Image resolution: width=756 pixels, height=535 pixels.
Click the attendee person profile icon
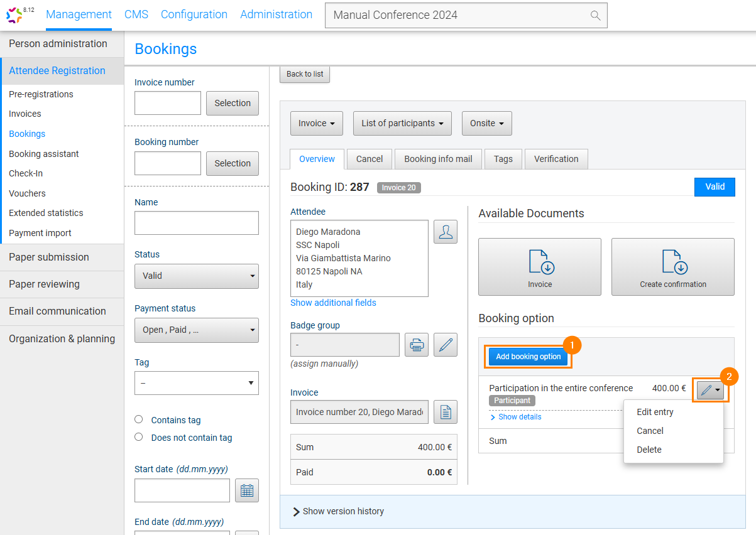click(x=446, y=232)
